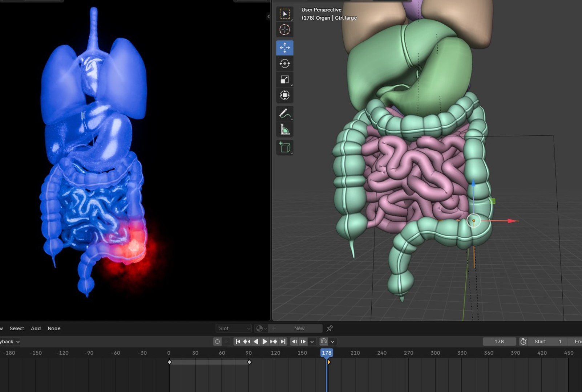Open the Select menu
Image resolution: width=582 pixels, height=392 pixels.
tap(17, 328)
